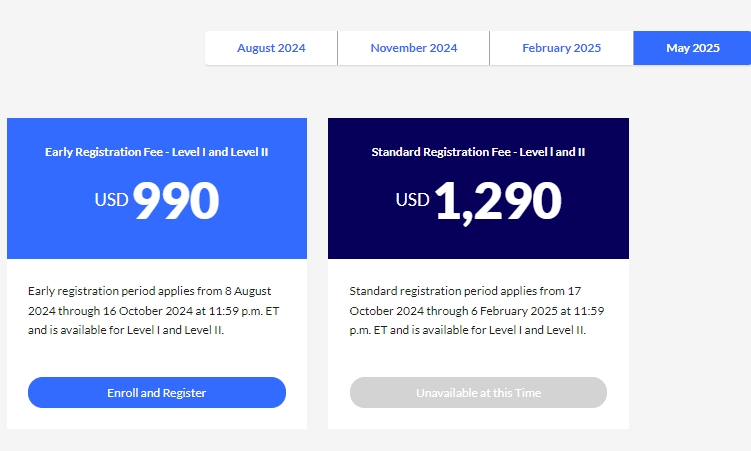
Task: Select the 1,290 standard fee price
Action: [497, 201]
